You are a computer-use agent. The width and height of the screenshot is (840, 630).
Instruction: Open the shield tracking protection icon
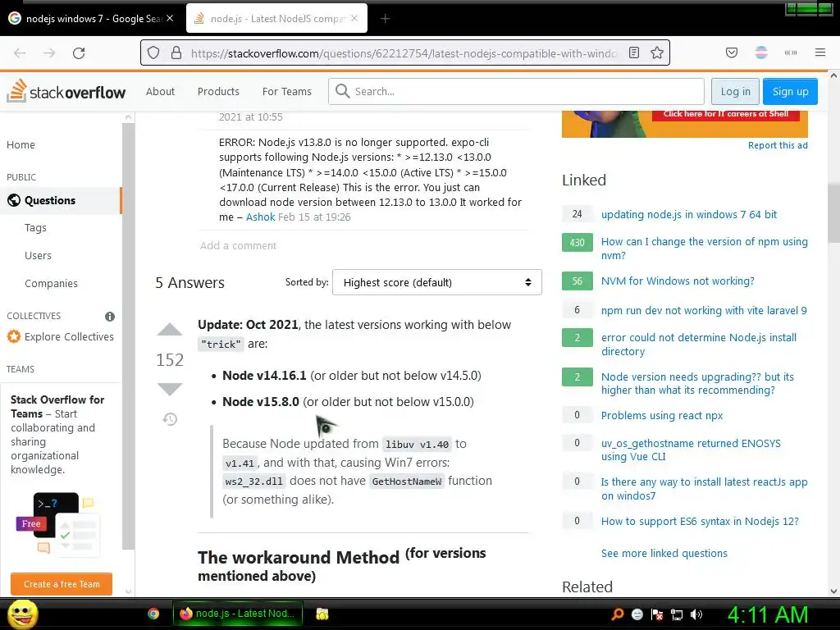(x=153, y=53)
